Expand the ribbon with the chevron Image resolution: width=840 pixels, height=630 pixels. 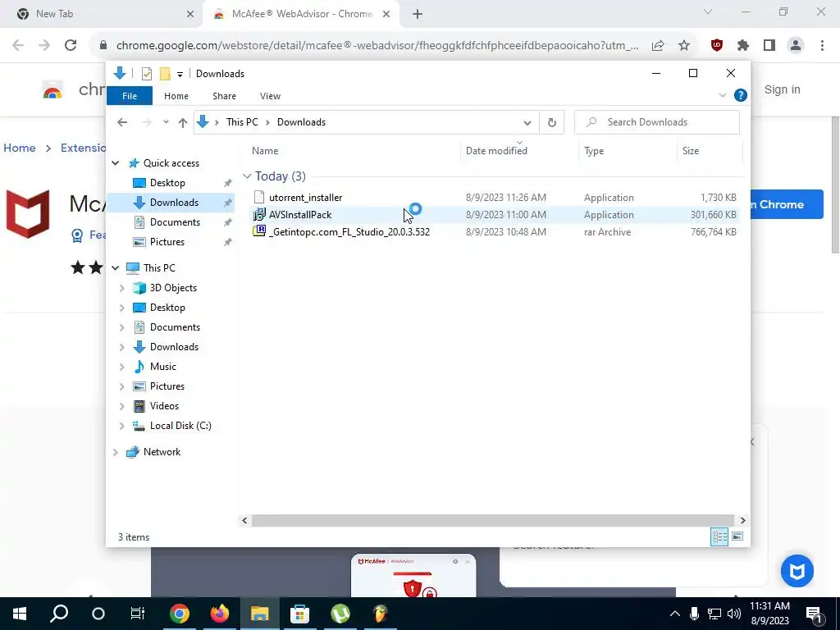point(722,95)
